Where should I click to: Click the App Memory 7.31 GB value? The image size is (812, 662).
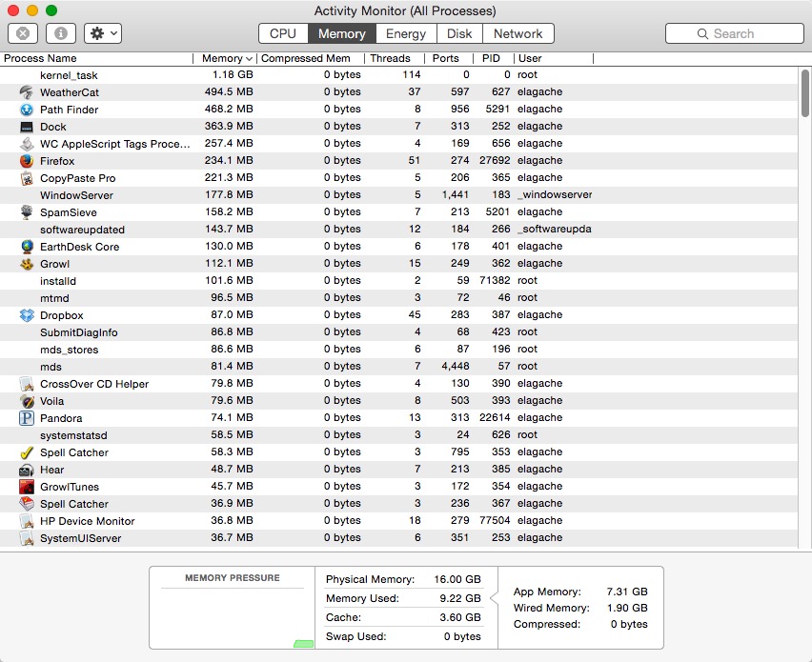pos(627,592)
